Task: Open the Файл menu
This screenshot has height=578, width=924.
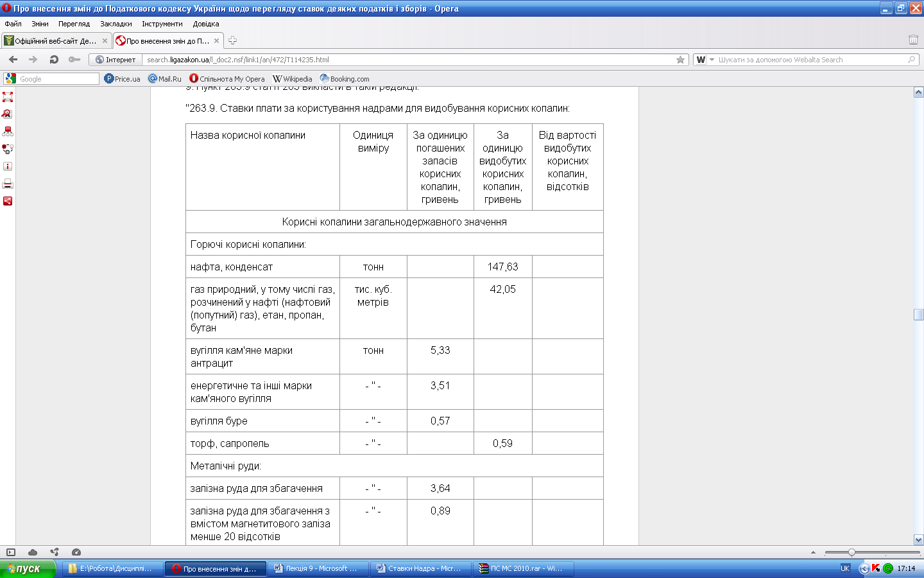Action: 13,24
